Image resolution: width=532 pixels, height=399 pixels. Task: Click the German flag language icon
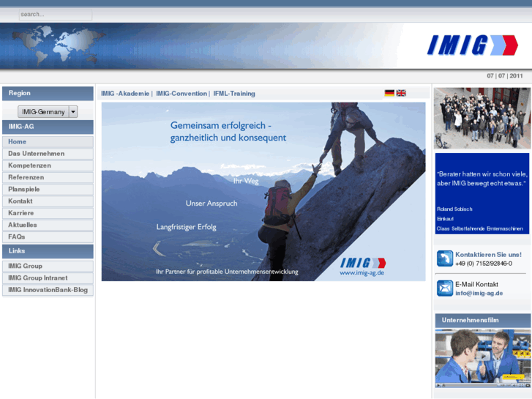pos(389,93)
